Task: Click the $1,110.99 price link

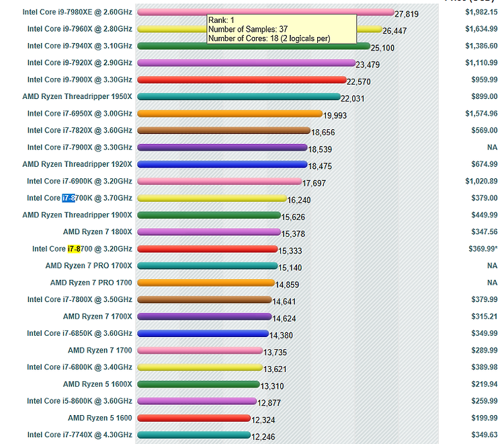Action: pos(481,63)
